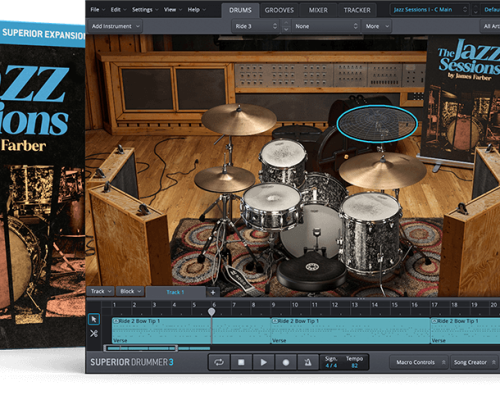
Task: Click the highlighted ride cymbal with blue outline
Action: click(x=377, y=124)
